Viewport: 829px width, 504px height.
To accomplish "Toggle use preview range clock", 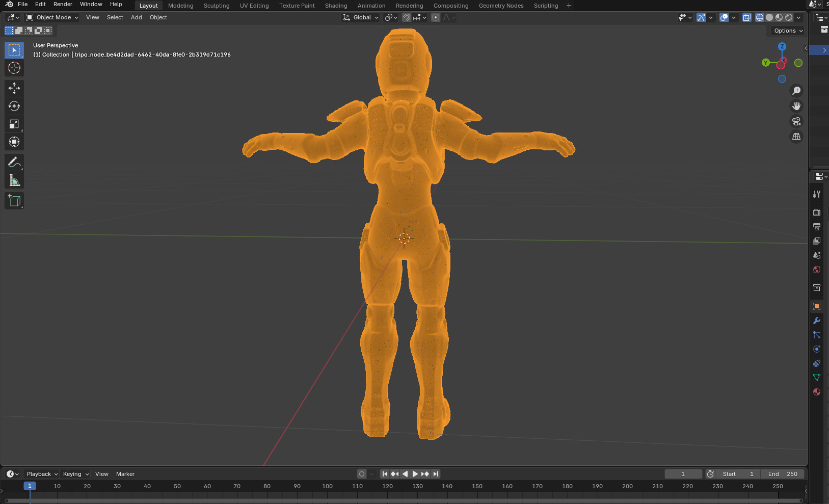I will [x=710, y=474].
